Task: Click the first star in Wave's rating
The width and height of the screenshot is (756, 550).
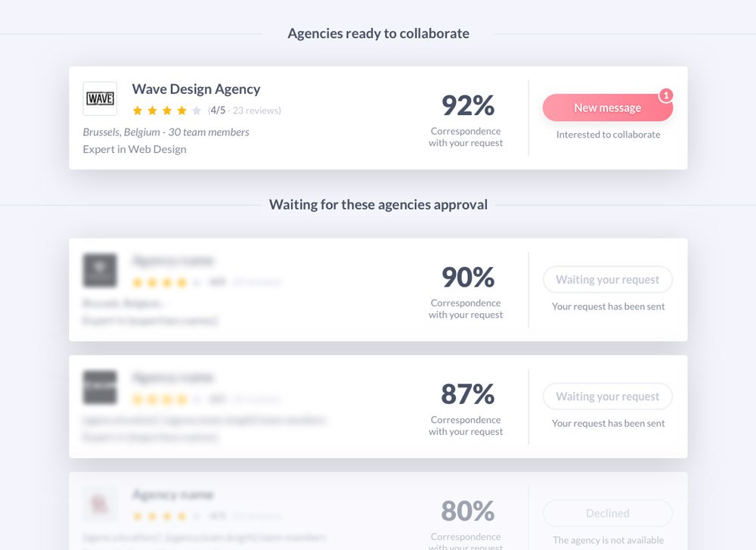Action: click(138, 110)
